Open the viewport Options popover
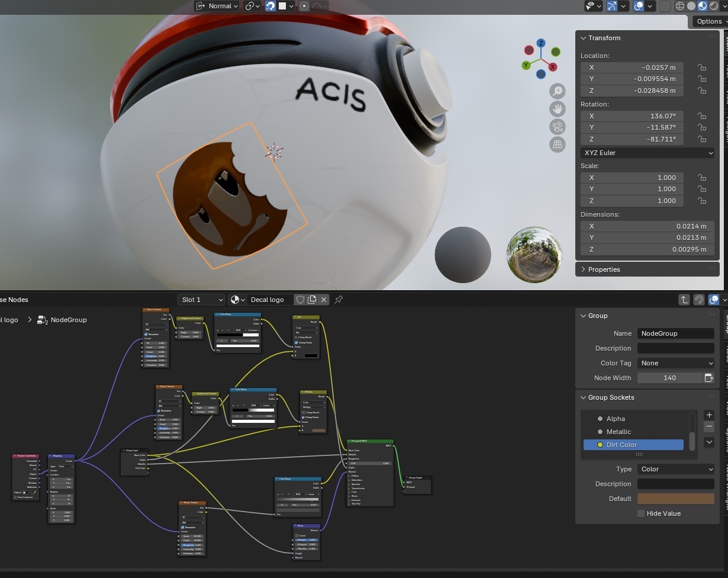Screen dimensions: 728x578 pos(710,21)
